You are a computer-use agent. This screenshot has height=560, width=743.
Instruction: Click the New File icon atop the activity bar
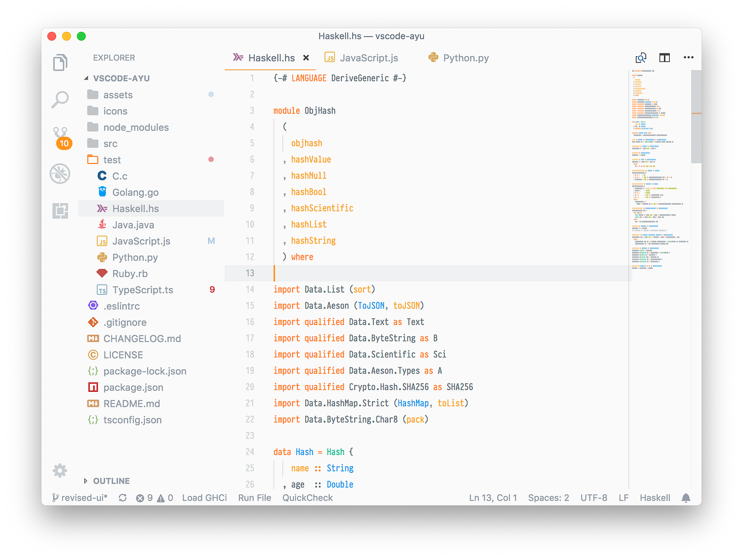60,62
